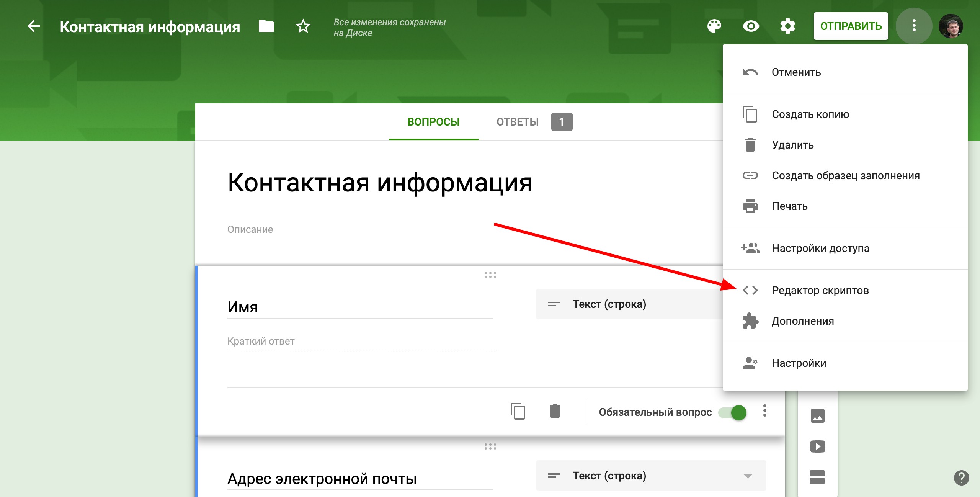Click the Краткий ответ placeholder field
This screenshot has height=497, width=980.
pyautogui.click(x=362, y=342)
